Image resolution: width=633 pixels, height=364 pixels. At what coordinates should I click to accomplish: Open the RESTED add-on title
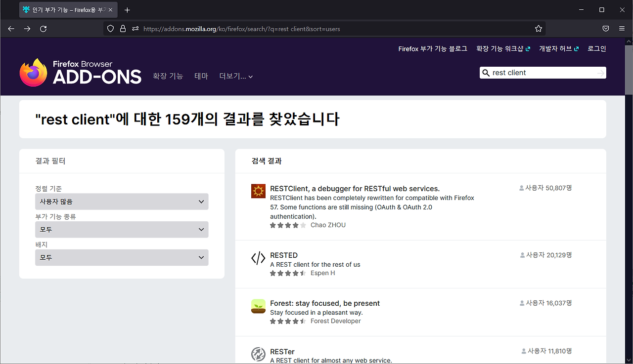pyautogui.click(x=284, y=255)
